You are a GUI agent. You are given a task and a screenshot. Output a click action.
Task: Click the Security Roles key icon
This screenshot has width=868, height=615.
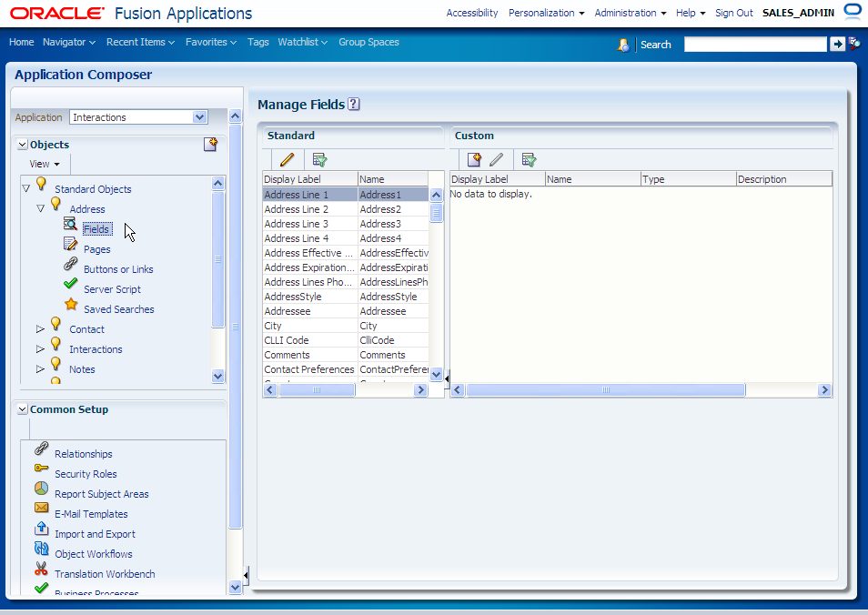(41, 468)
